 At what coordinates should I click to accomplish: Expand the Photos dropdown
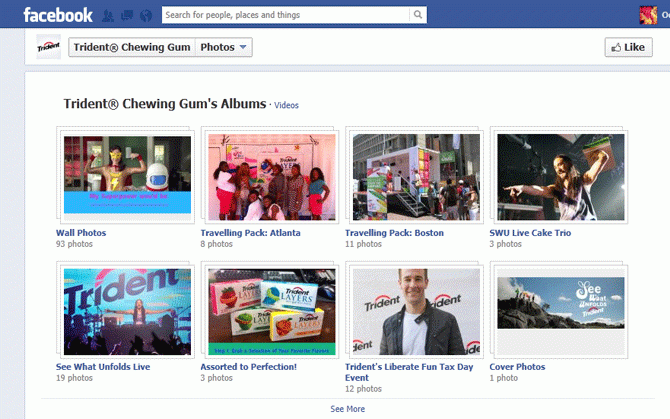[x=223, y=47]
